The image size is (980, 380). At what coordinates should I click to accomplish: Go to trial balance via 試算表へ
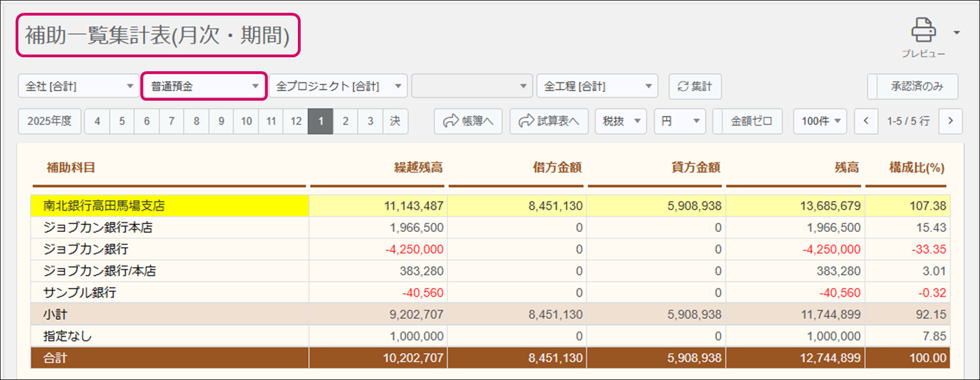[548, 121]
